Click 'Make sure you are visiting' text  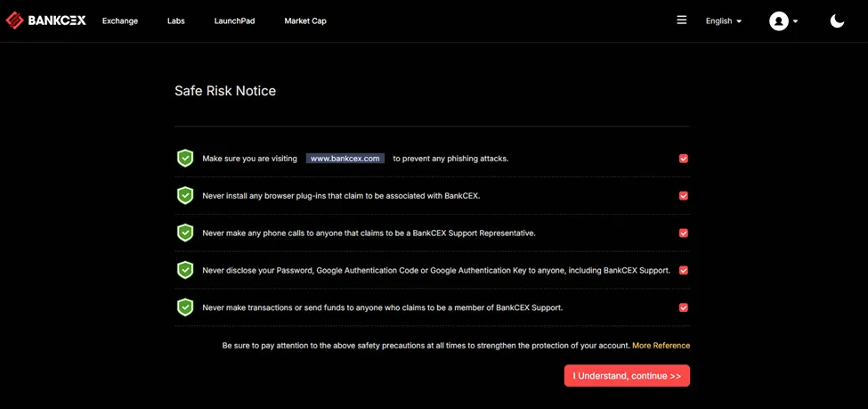pyautogui.click(x=249, y=159)
